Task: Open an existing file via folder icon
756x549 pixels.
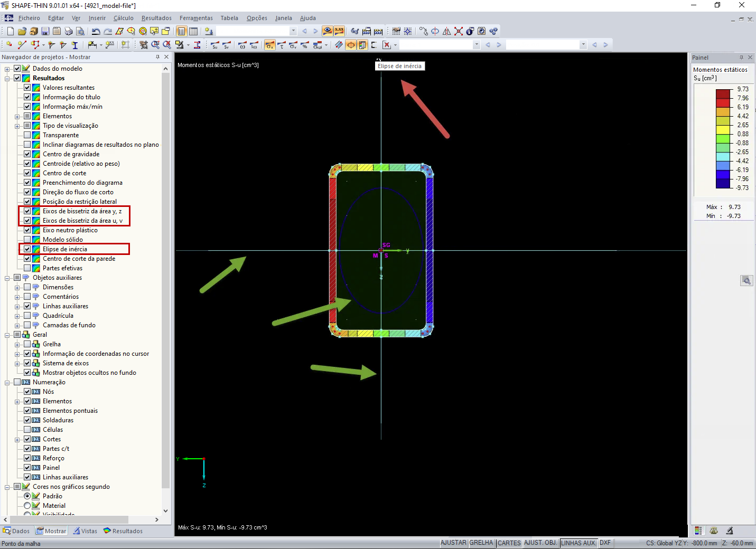Action: click(x=22, y=31)
